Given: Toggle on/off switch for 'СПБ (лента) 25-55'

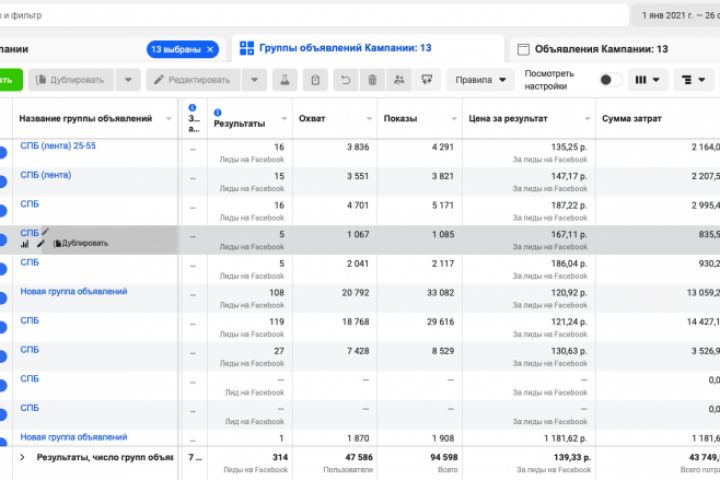Looking at the screenshot, I should point(3,152).
